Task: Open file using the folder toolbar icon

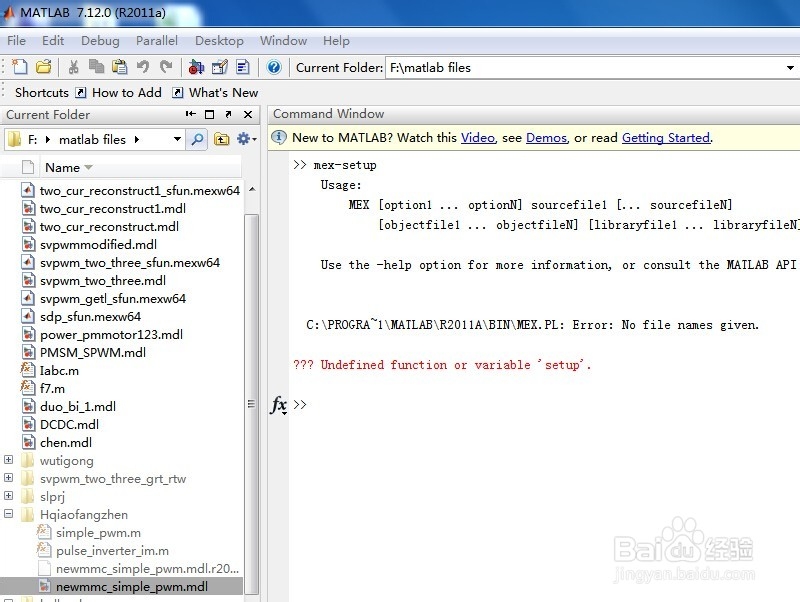Action: [44, 67]
